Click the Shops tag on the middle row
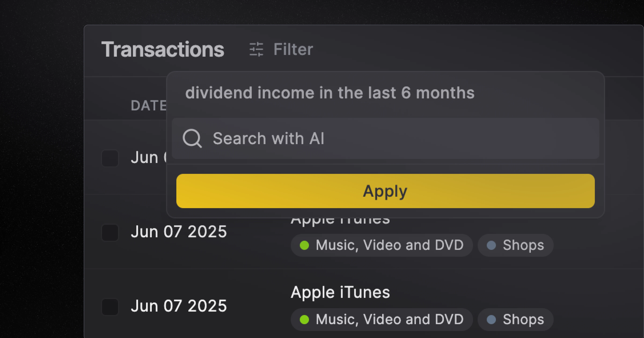644x338 pixels. [515, 245]
